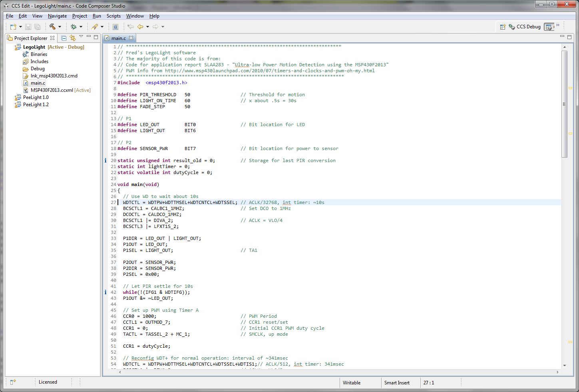Image resolution: width=579 pixels, height=392 pixels.
Task: Open the build configuration dropdown arrow
Action: [60, 27]
